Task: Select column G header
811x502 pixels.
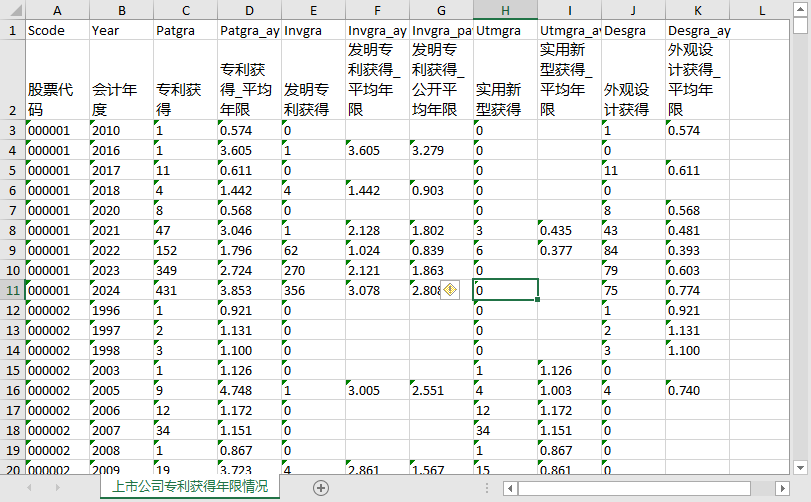Action: coord(441,10)
